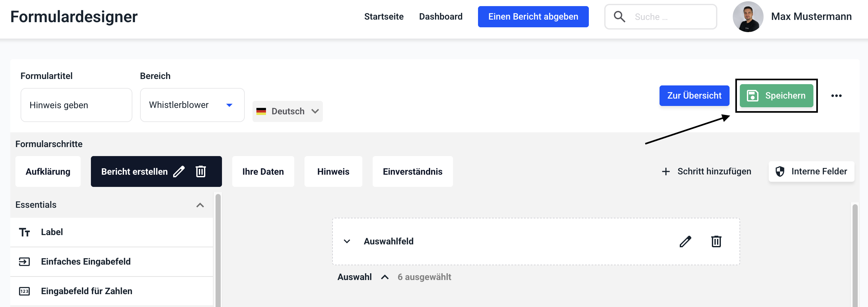
Task: Collapse the Auswahl list chevron
Action: coord(385,277)
